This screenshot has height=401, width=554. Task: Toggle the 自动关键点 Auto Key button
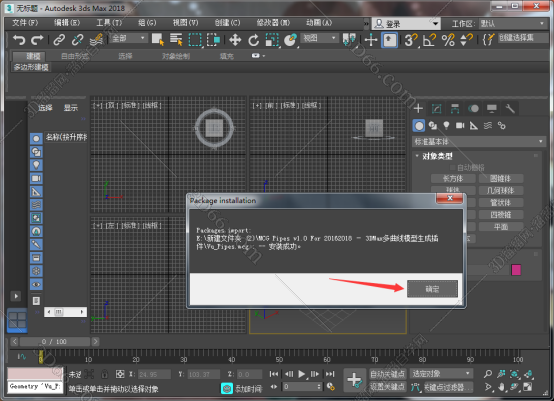[x=388, y=373]
